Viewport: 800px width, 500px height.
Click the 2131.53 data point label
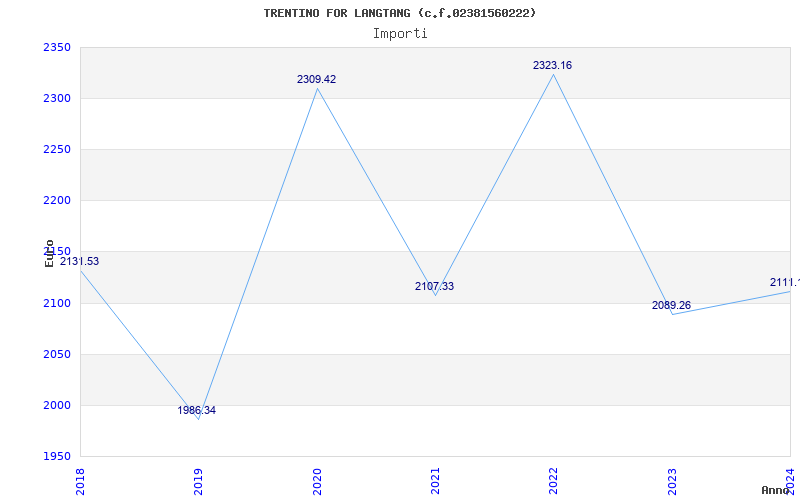coord(80,261)
